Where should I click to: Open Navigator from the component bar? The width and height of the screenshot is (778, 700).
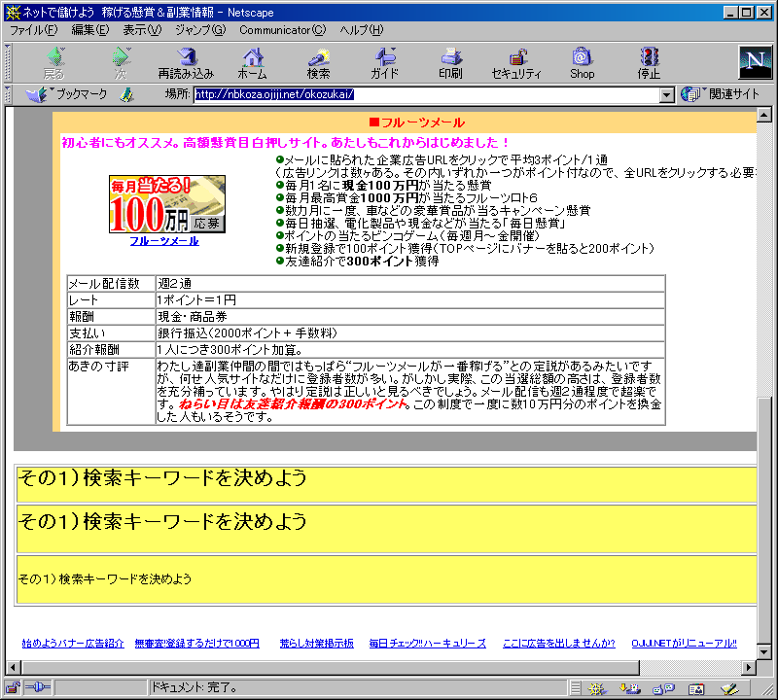(x=597, y=688)
